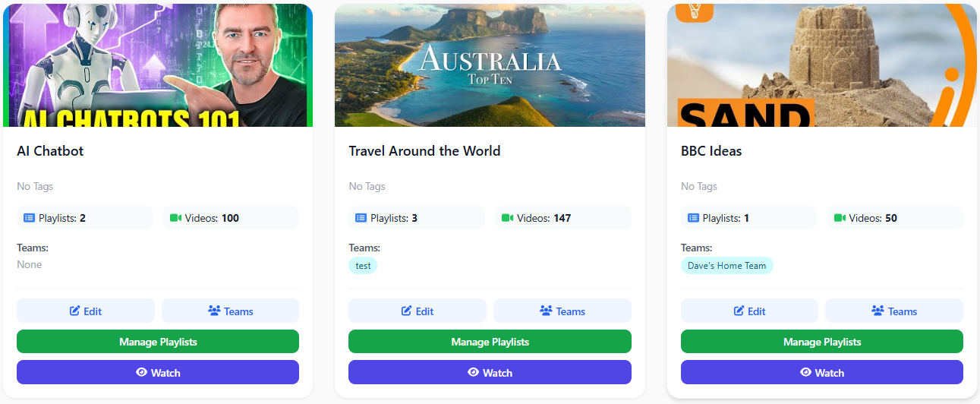This screenshot has width=980, height=404.
Task: Manage Playlists for AI Chatbot
Action: [x=158, y=342]
